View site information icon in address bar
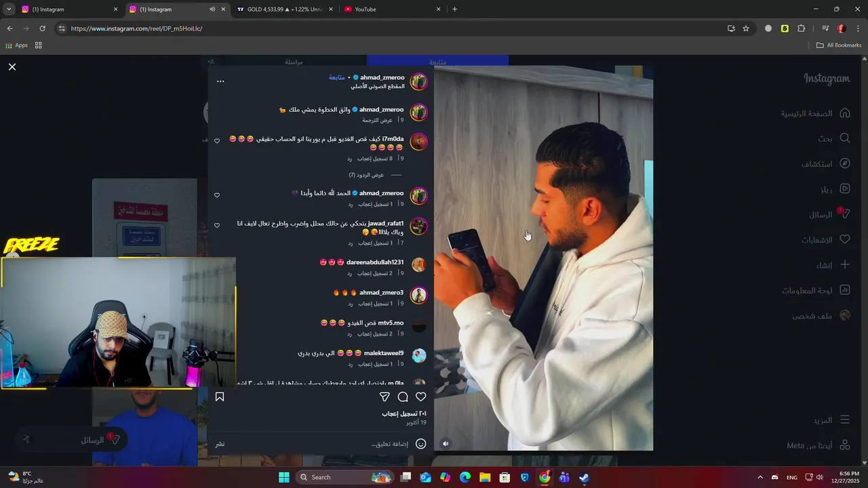The image size is (868, 488). (x=62, y=28)
